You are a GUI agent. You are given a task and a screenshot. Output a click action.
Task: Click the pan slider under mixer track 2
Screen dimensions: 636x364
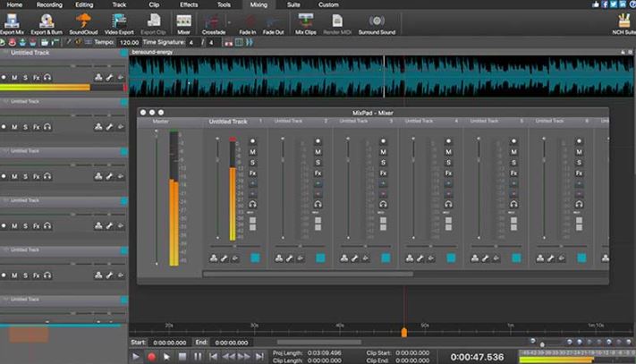301,246
